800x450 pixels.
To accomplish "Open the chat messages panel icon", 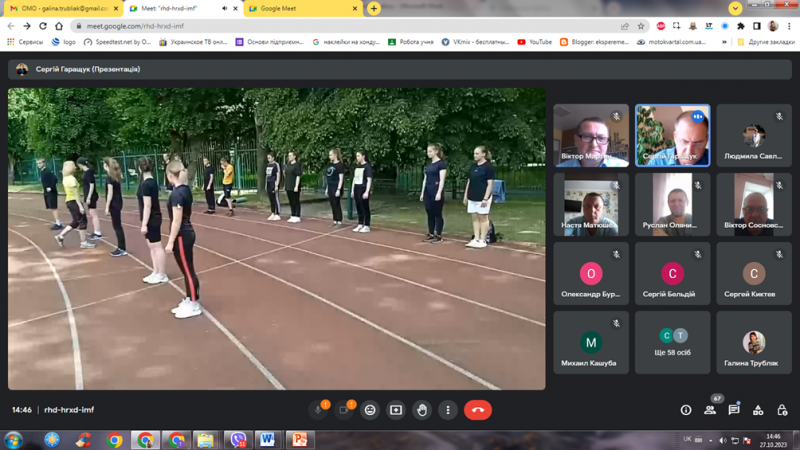I will point(734,410).
